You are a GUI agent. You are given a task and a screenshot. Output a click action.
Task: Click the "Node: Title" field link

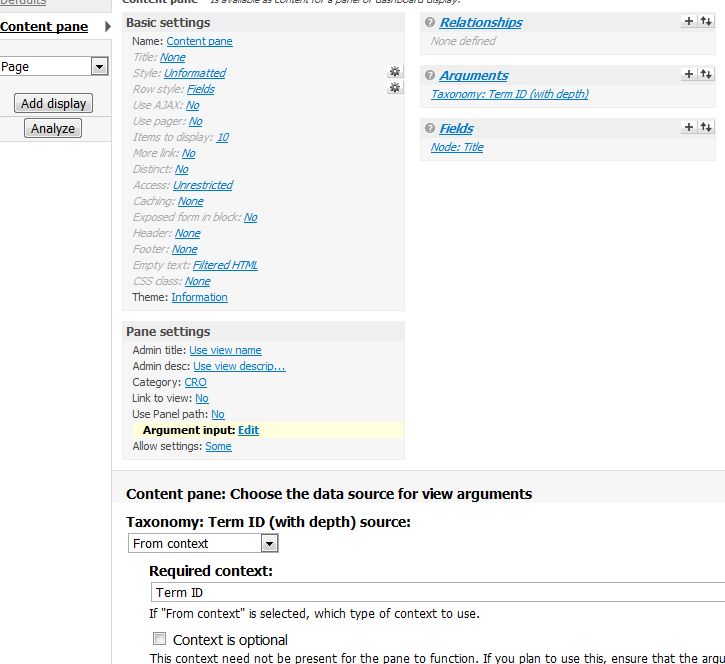457,147
